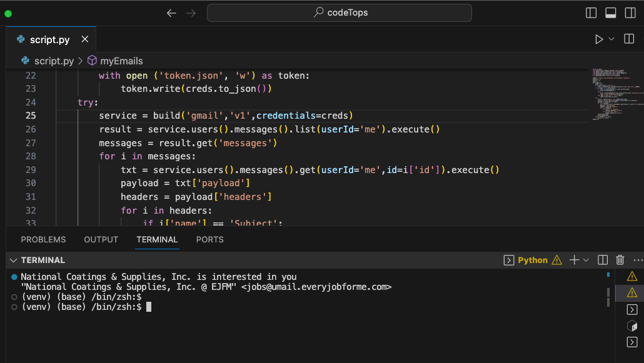The height and width of the screenshot is (363, 644).
Task: Switch to the PORTS tab
Action: [x=210, y=240]
